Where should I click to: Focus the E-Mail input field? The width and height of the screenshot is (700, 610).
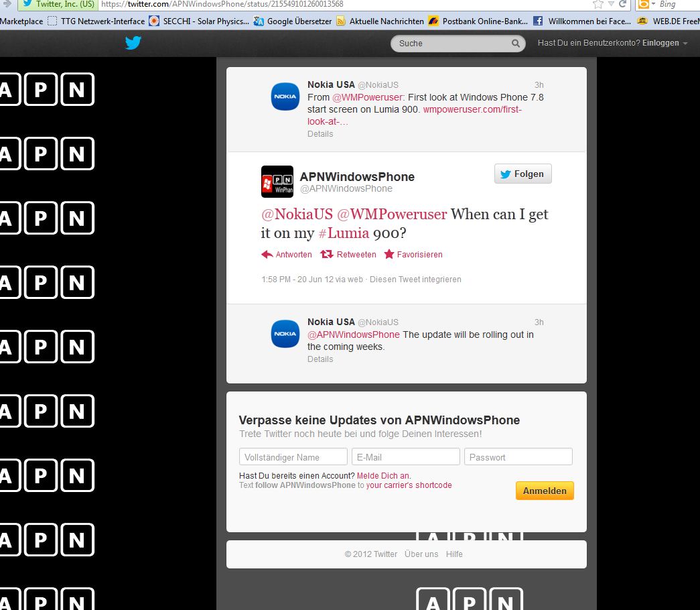406,457
